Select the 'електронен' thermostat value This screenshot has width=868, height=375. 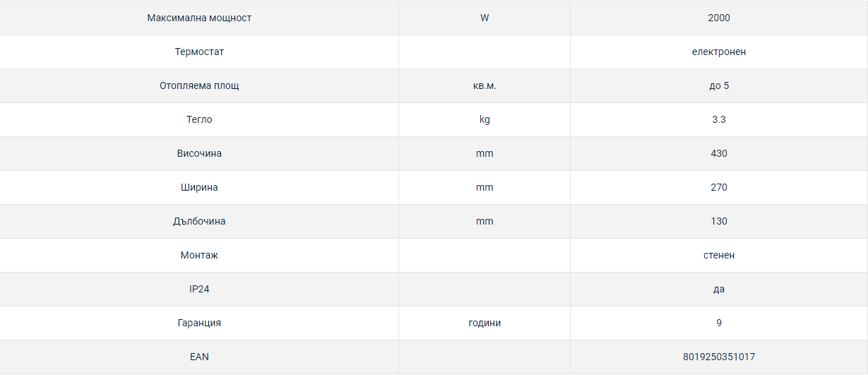(x=718, y=52)
